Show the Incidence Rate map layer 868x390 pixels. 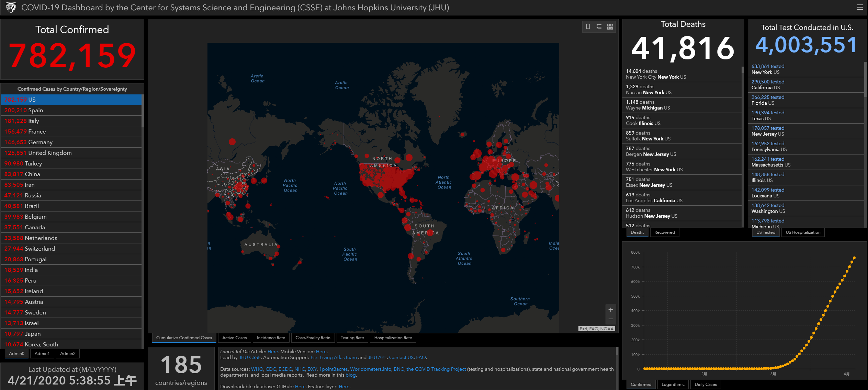coord(271,338)
